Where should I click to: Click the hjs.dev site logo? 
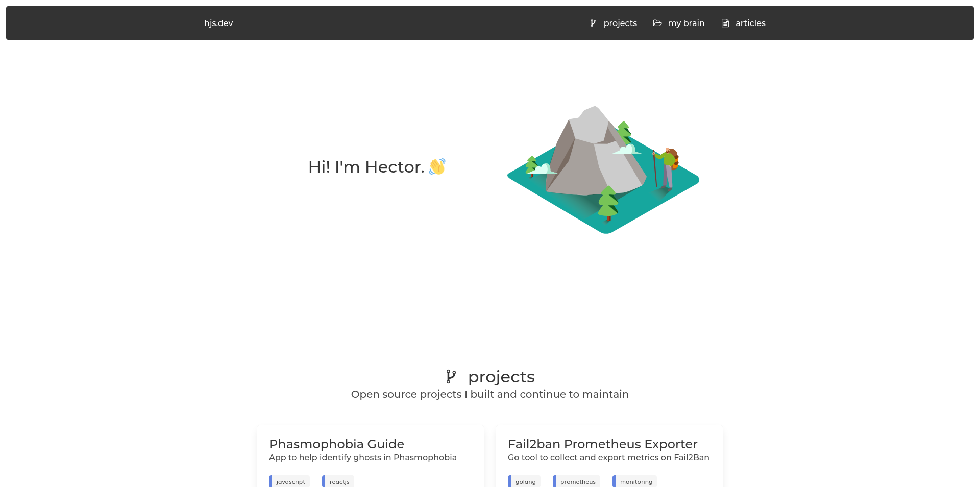(218, 23)
